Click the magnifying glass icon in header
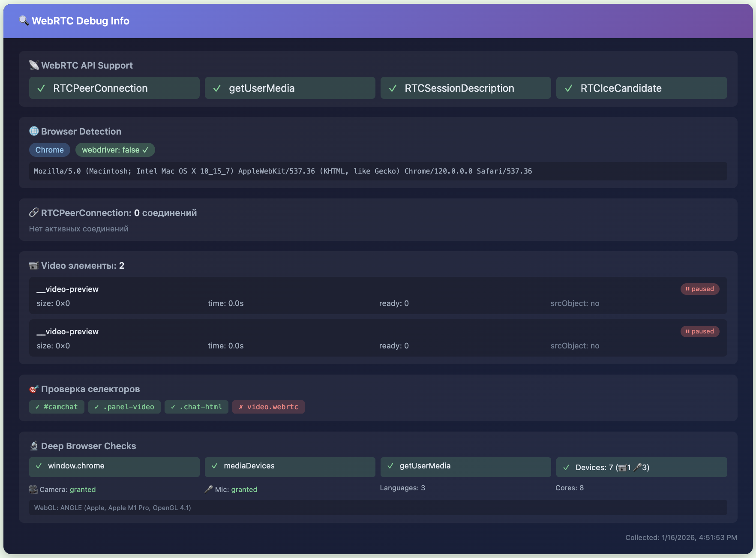Image resolution: width=756 pixels, height=558 pixels. pos(24,21)
